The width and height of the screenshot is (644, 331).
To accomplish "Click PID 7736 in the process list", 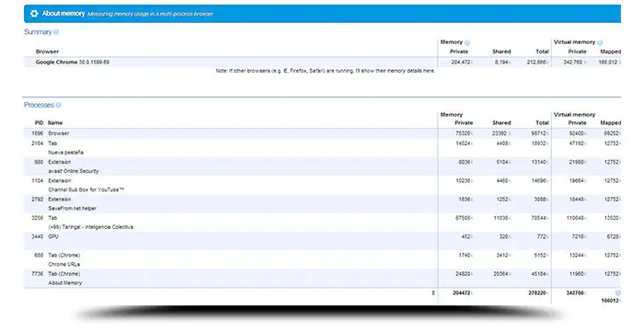I will (38, 274).
